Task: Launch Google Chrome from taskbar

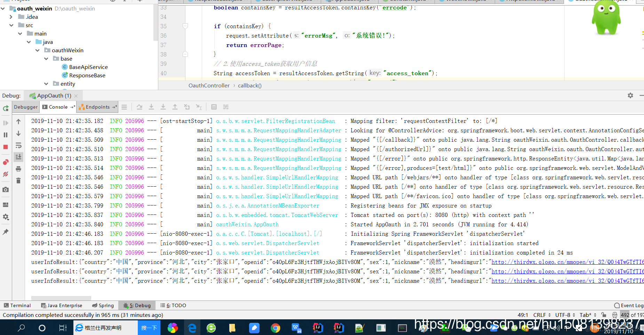Action: coord(275,327)
